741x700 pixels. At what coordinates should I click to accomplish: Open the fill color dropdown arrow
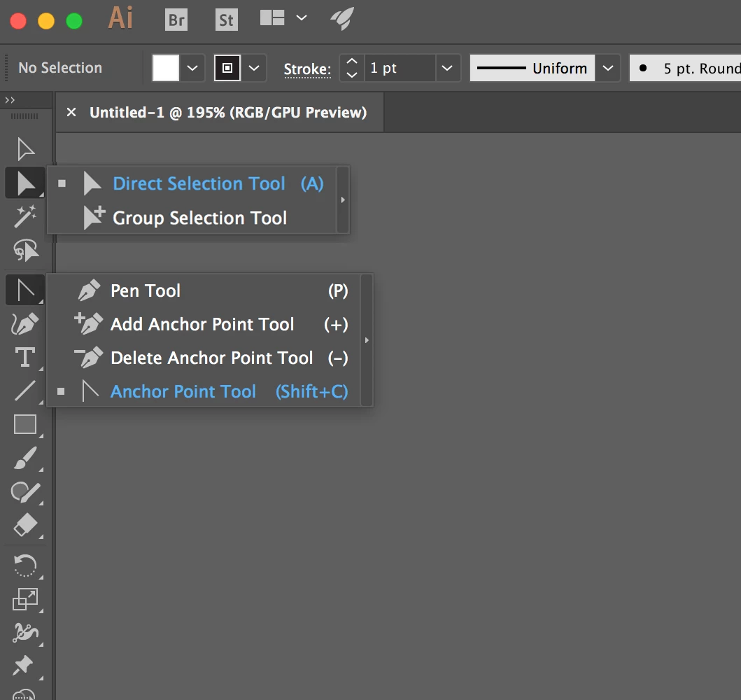192,68
